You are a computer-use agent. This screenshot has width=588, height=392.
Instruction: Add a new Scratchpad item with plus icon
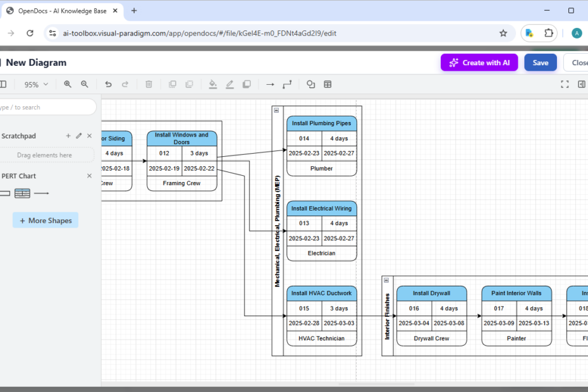68,135
